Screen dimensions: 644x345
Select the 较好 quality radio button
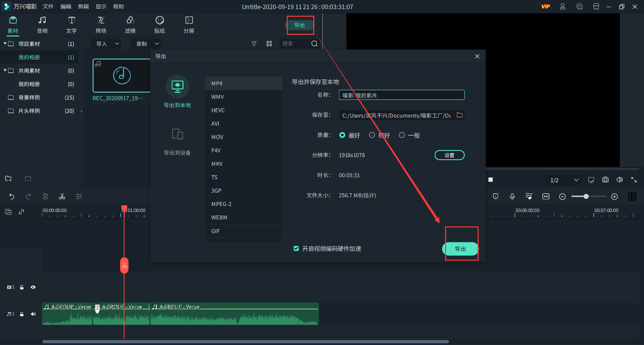click(372, 135)
